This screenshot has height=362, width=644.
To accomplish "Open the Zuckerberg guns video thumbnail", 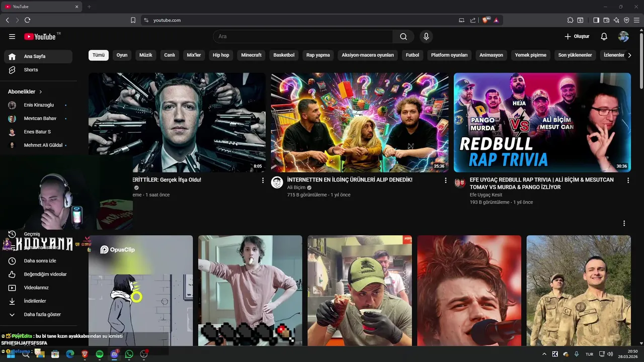I will [x=177, y=122].
